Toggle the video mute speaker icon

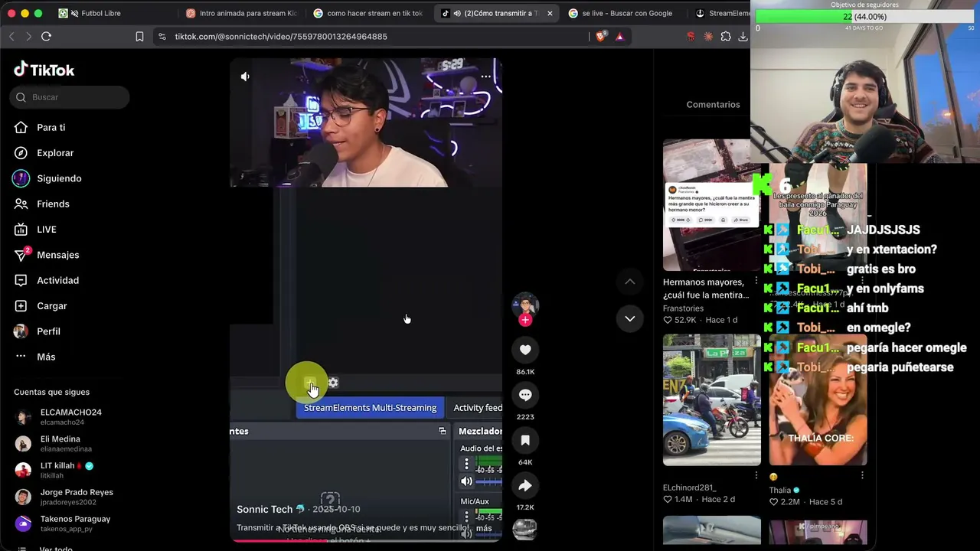245,77
